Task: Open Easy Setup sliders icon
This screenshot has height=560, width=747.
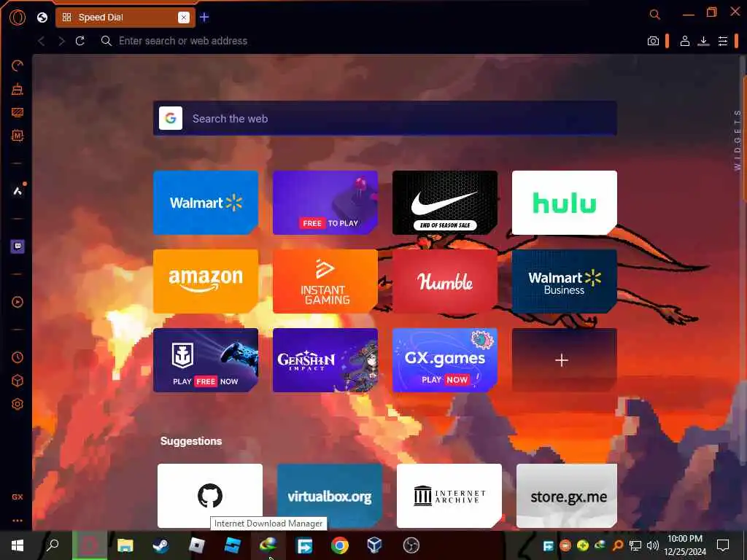Action: tap(723, 41)
